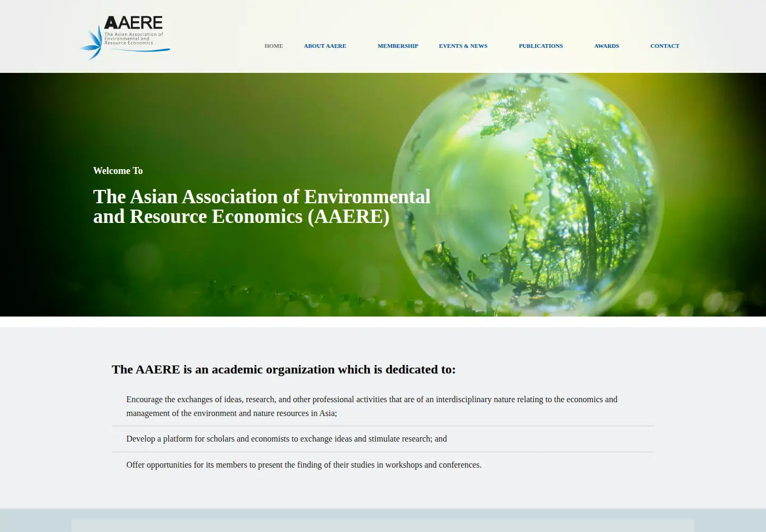Go to the MEMBERSHIP menu item
The width and height of the screenshot is (766, 532).
(398, 46)
